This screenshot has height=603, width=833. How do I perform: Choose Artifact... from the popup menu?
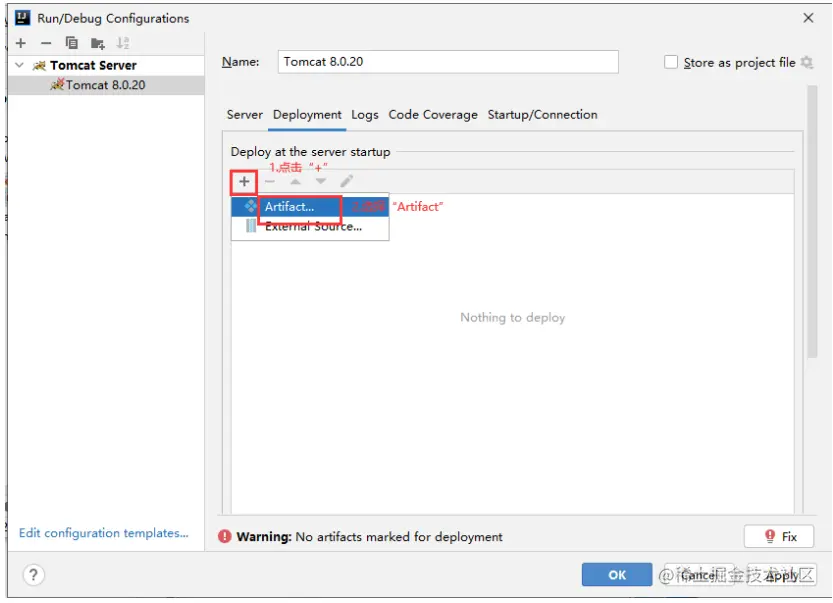pos(310,206)
